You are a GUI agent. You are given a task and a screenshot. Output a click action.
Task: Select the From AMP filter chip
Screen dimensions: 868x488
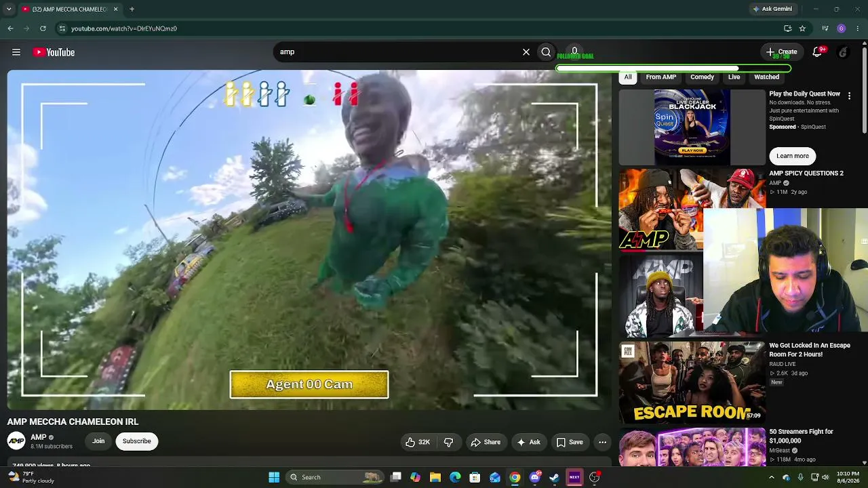(x=661, y=77)
